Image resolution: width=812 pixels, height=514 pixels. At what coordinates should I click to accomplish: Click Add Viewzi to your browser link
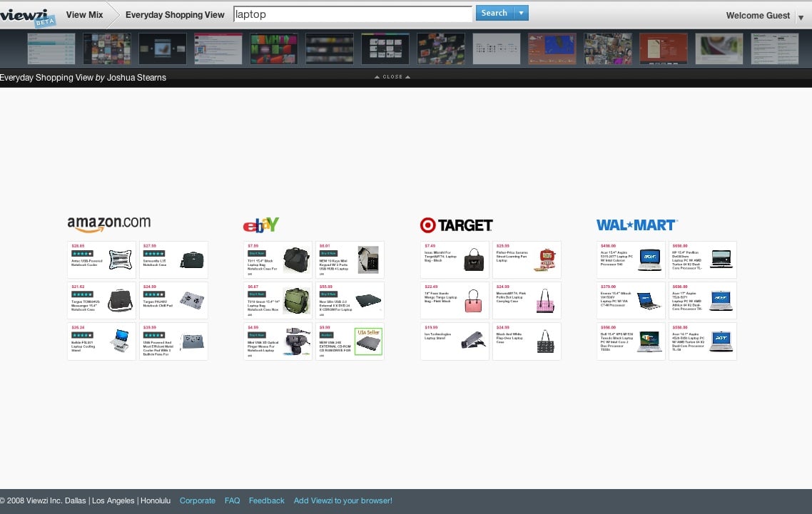pos(342,500)
